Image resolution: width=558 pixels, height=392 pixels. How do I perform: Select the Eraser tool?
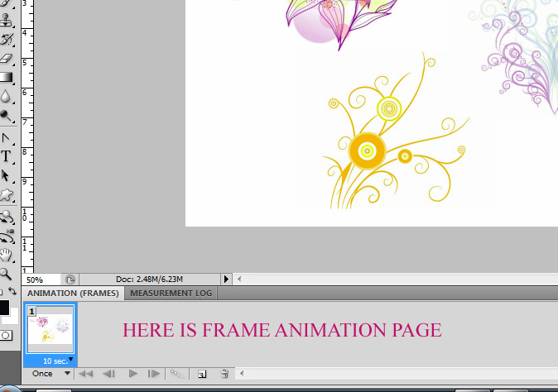tap(7, 58)
